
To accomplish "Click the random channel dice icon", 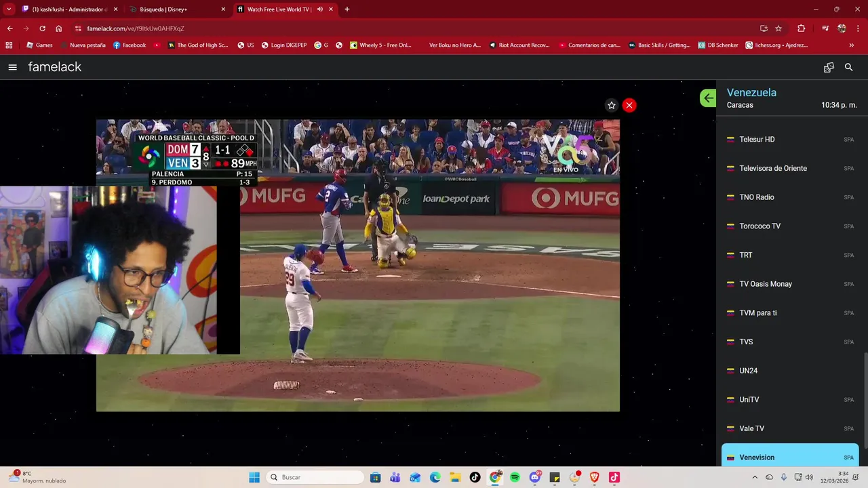I will tap(829, 67).
